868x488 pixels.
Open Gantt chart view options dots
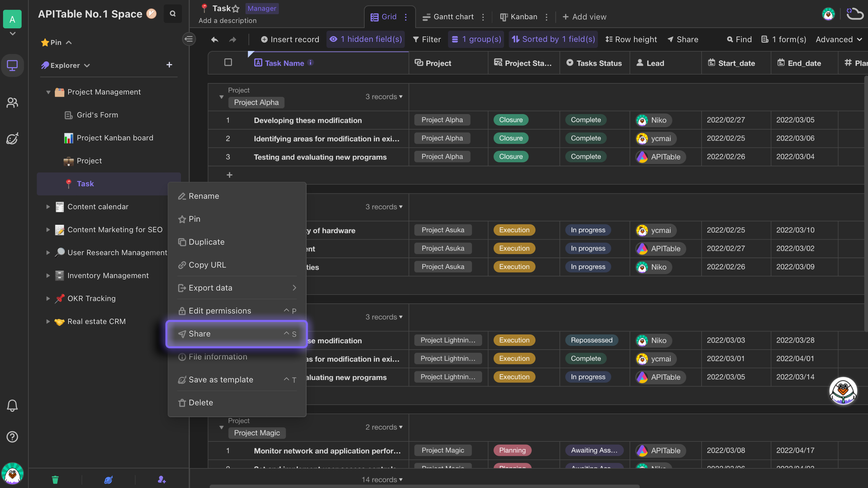pos(483,17)
